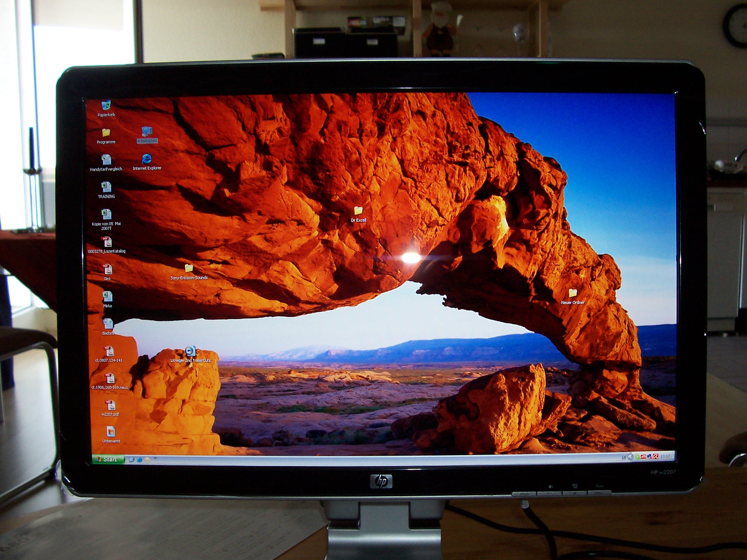Click the Giro PDF file icon

tap(107, 269)
